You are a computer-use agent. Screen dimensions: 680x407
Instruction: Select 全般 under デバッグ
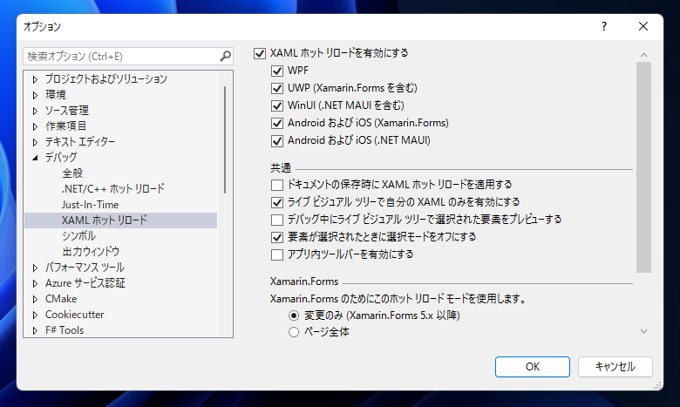coord(72,173)
